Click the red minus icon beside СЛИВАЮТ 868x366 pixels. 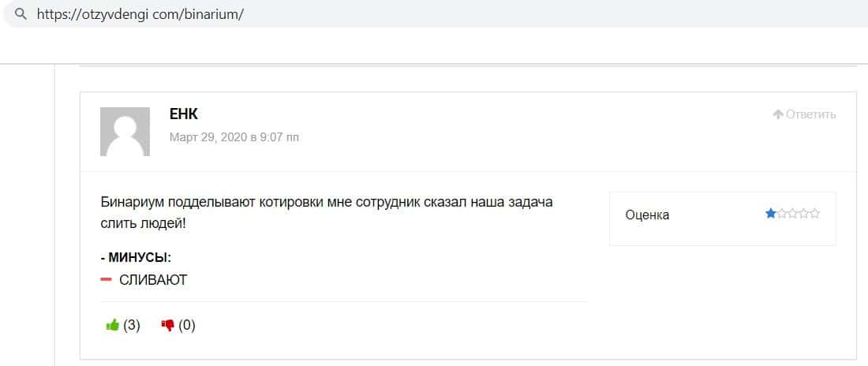pos(107,280)
